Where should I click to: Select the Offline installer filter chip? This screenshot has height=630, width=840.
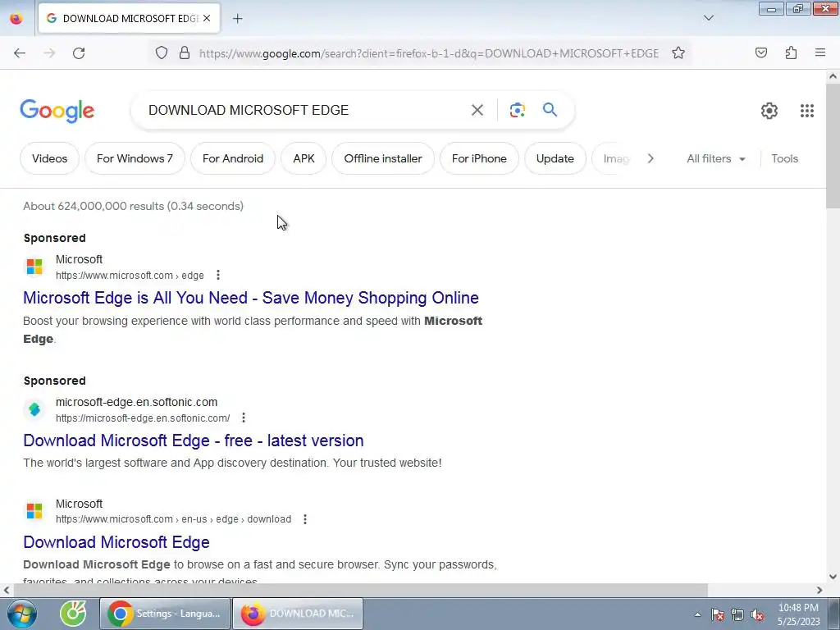383,158
